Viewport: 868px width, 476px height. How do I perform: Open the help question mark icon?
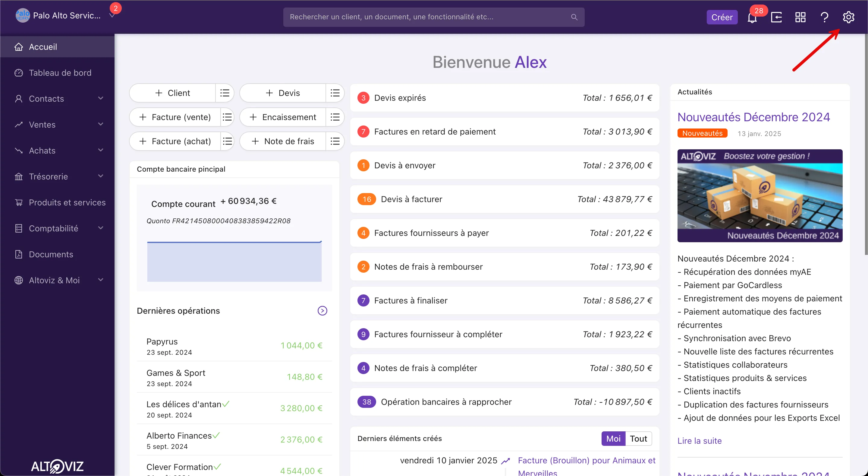[824, 17]
